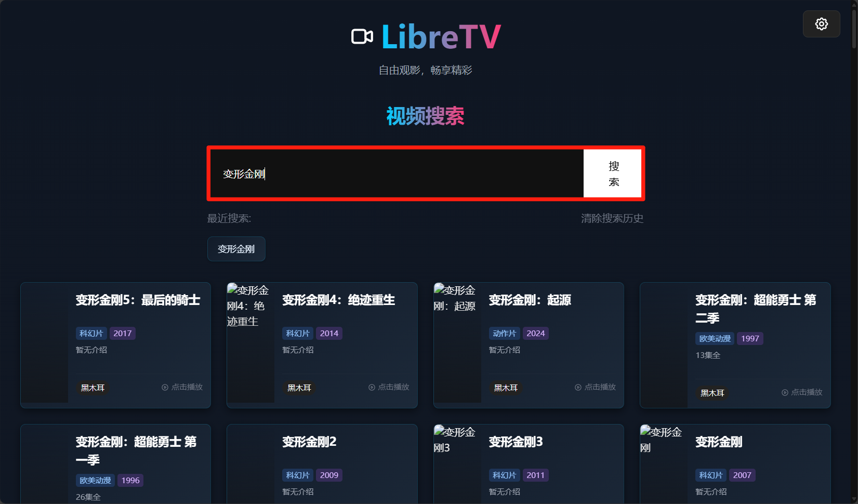Click 清除搜索历史 to clear history
This screenshot has height=504, width=858.
pos(612,218)
